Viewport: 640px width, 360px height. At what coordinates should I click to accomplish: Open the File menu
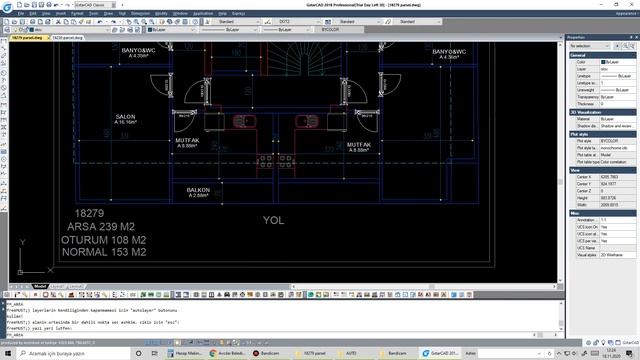tap(20, 13)
